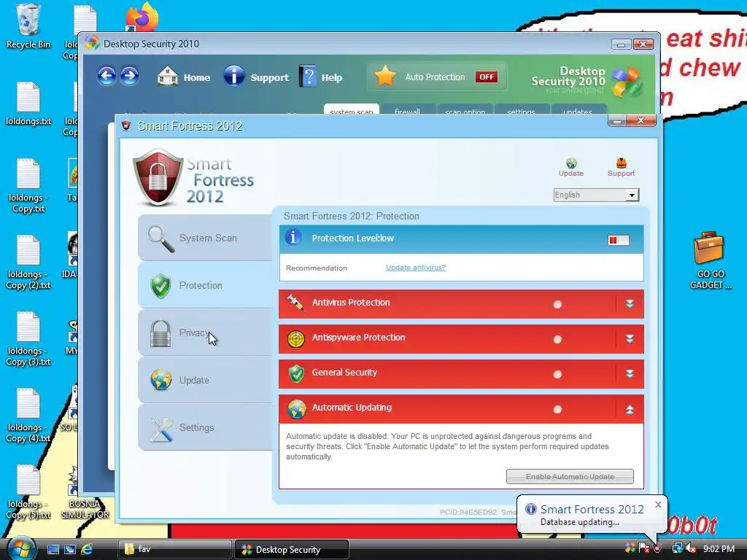Open the GO GO GADGET briefcase icon
Image resolution: width=747 pixels, height=560 pixels.
(x=710, y=260)
